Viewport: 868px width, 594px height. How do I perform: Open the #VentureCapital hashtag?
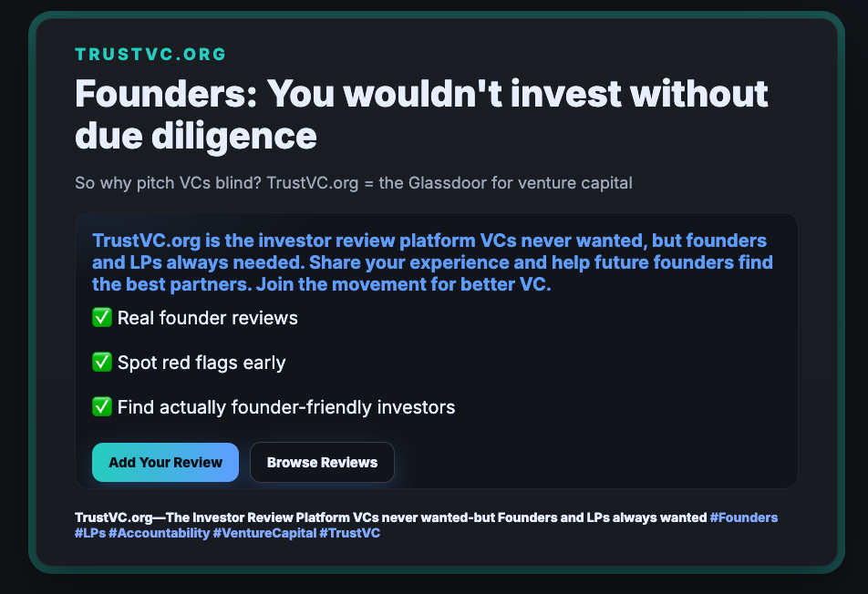[264, 533]
